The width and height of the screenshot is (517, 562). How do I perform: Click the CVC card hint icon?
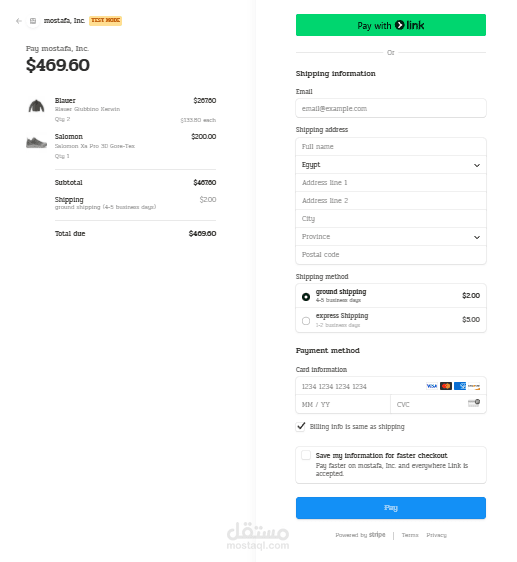click(x=474, y=403)
